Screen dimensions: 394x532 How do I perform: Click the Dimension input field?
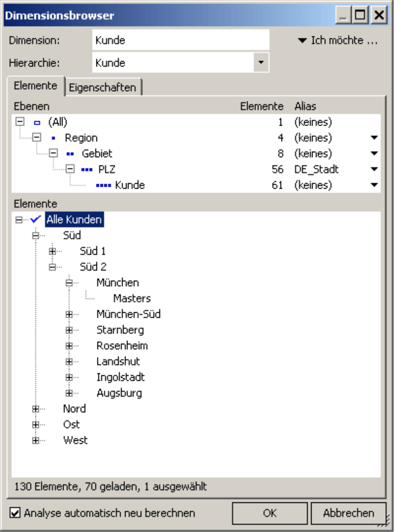pos(180,40)
